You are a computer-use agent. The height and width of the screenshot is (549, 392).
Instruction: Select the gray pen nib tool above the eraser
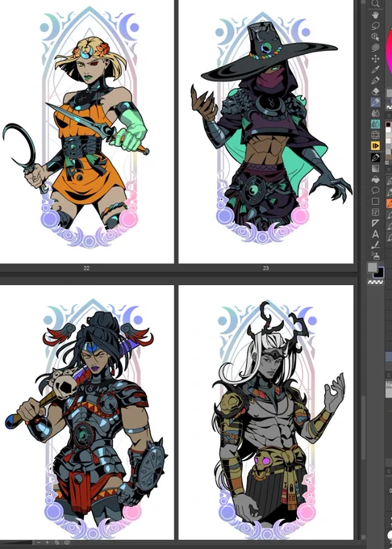point(375,80)
